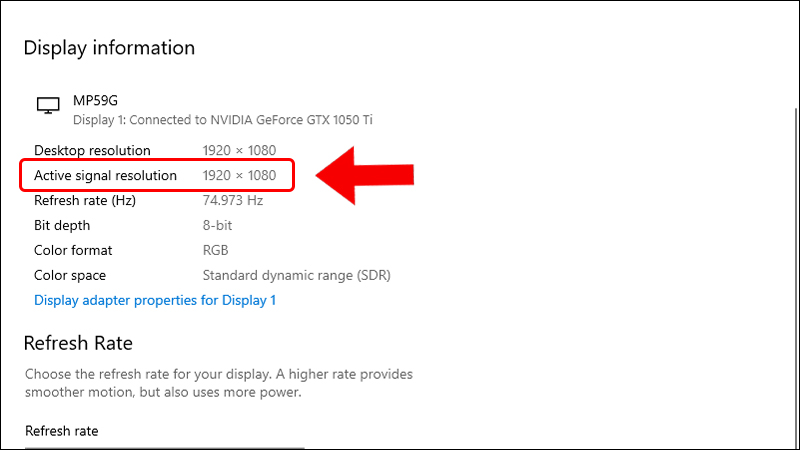Click the Color space label
Screen dimensions: 800x450
(x=70, y=275)
